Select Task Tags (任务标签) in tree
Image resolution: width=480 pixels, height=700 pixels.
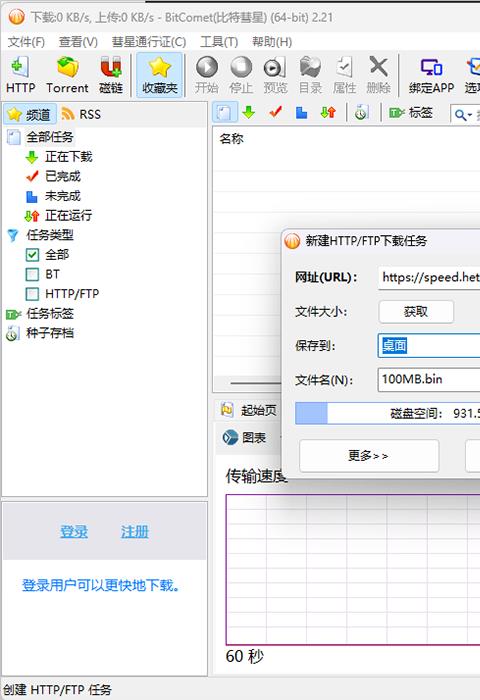coord(50,313)
